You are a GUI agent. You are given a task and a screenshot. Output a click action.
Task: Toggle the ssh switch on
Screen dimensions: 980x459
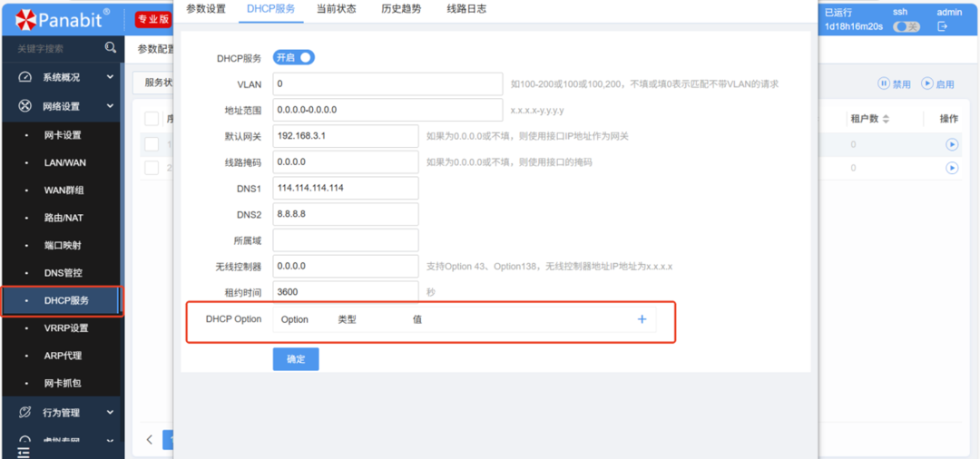tap(906, 27)
